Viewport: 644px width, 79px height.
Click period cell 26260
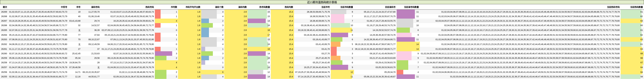pos(4,53)
